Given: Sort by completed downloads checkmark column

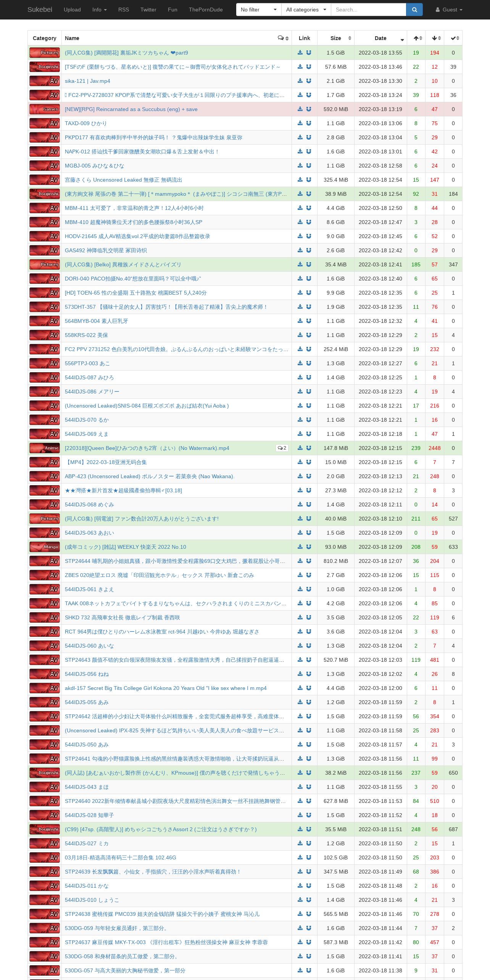Looking at the screenshot, I should click(x=453, y=38).
